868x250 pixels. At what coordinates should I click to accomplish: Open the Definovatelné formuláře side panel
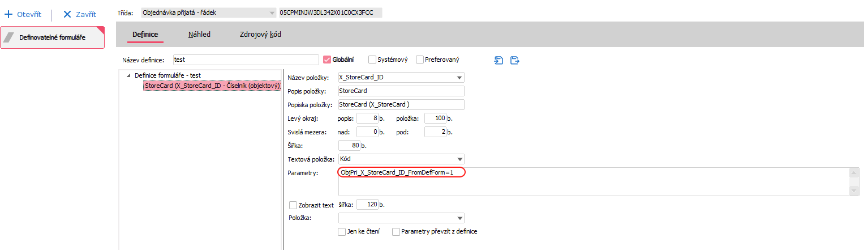click(x=52, y=37)
